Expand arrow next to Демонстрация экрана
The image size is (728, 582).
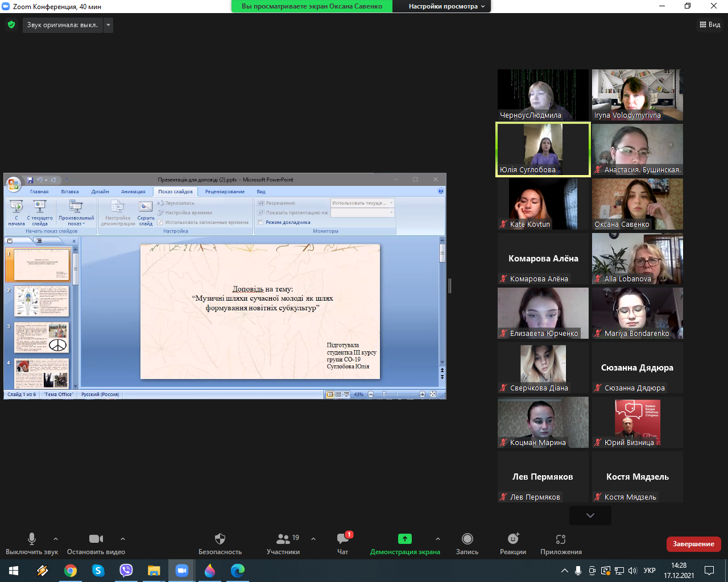click(437, 539)
